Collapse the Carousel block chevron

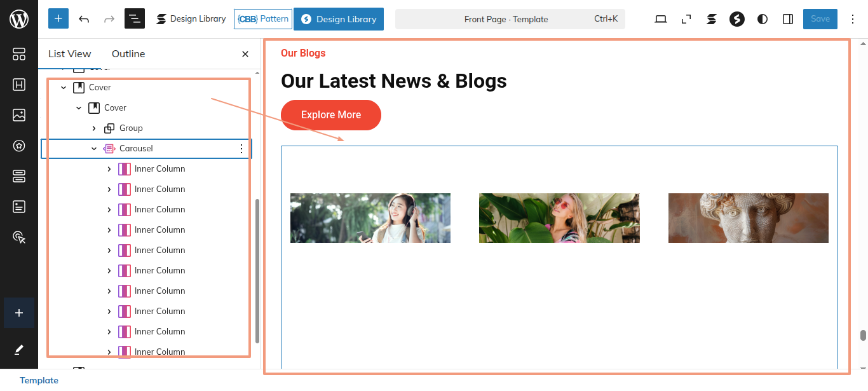pos(94,149)
